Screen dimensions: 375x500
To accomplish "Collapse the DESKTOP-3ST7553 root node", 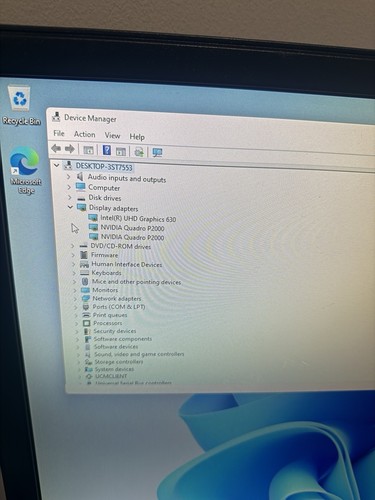I will coord(57,165).
